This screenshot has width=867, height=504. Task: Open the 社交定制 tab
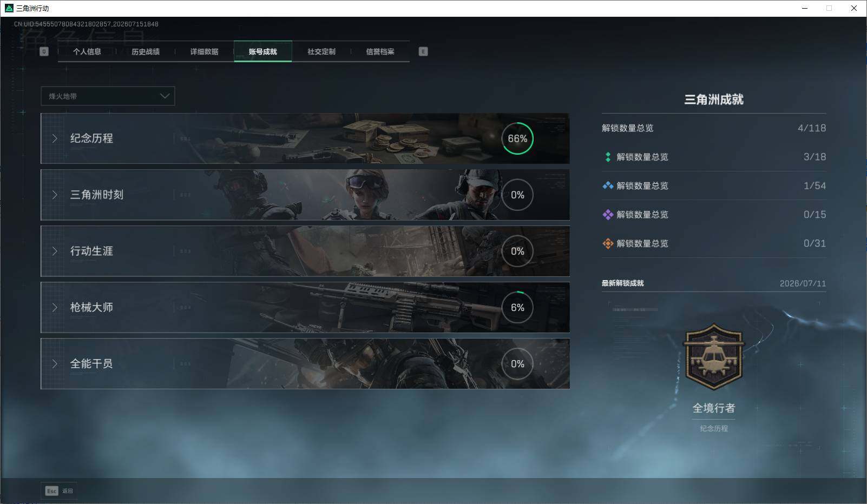click(321, 51)
